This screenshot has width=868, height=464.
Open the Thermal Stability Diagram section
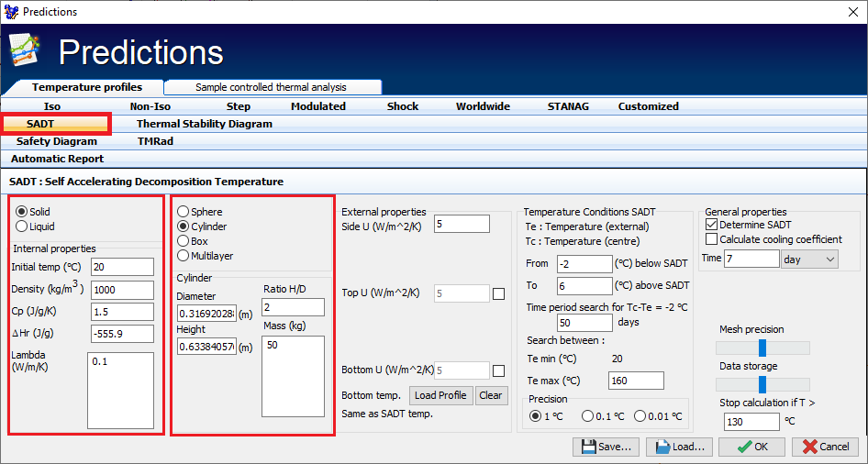click(x=204, y=124)
